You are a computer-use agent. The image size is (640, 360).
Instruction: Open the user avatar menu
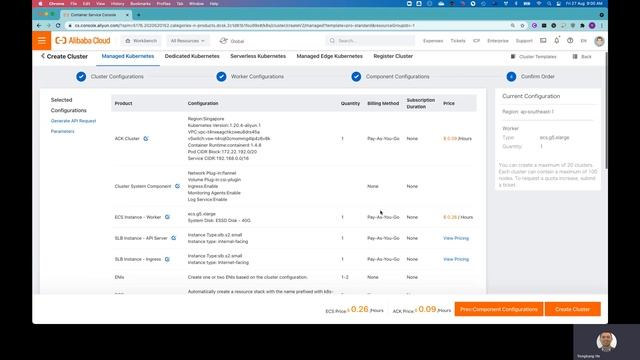pyautogui.click(x=599, y=41)
